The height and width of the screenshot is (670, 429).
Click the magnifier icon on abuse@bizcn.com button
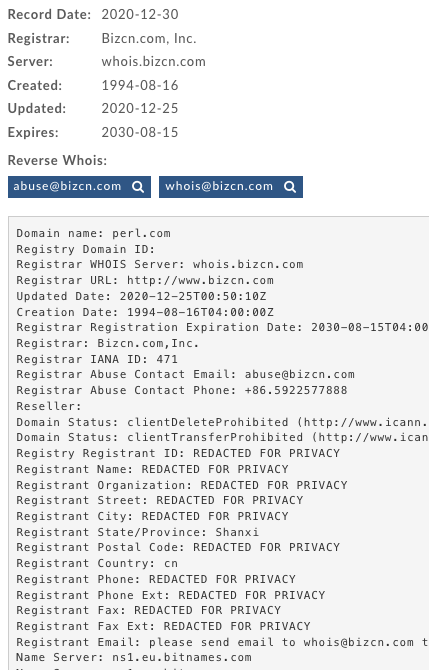(138, 187)
